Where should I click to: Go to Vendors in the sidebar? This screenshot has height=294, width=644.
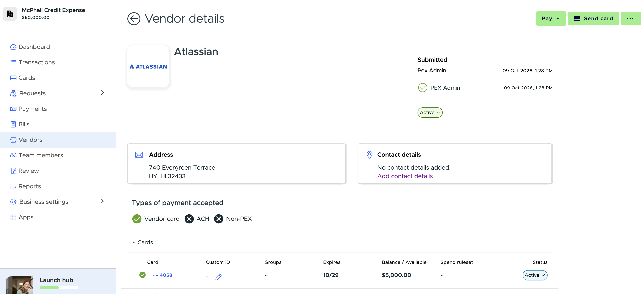pyautogui.click(x=58, y=140)
